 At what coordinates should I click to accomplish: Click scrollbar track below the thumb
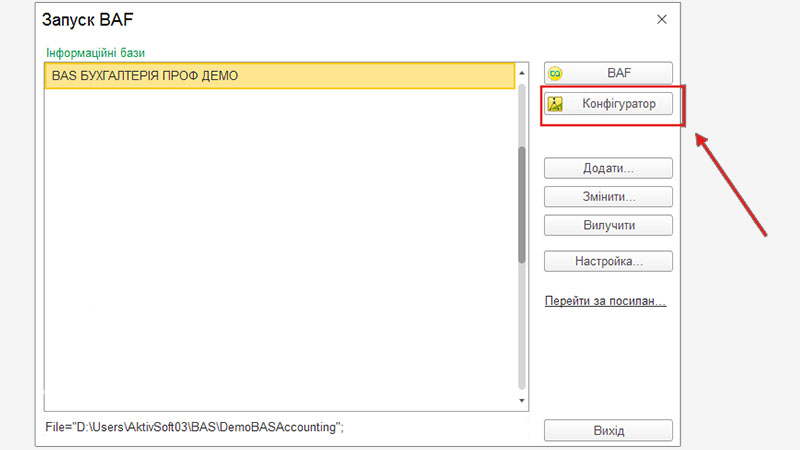(x=521, y=330)
